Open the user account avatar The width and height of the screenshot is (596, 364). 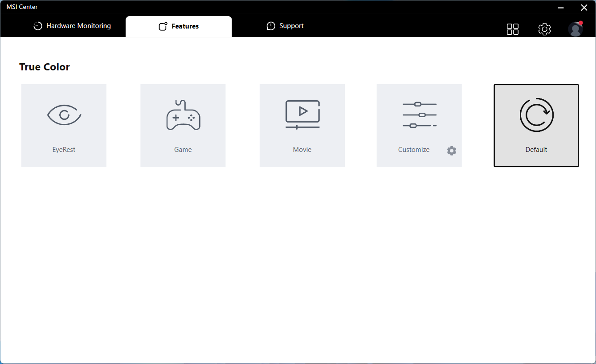(x=576, y=29)
